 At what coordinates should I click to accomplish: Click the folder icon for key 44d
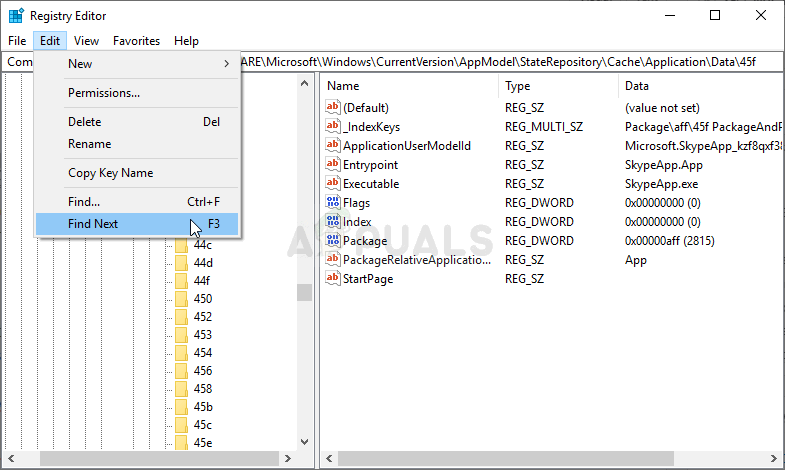[181, 263]
